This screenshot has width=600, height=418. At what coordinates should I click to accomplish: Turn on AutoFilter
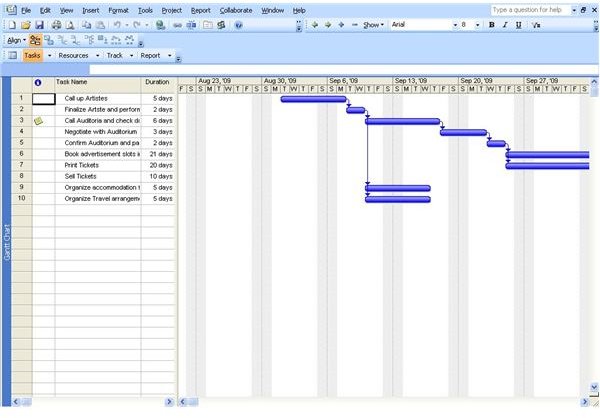tap(536, 25)
